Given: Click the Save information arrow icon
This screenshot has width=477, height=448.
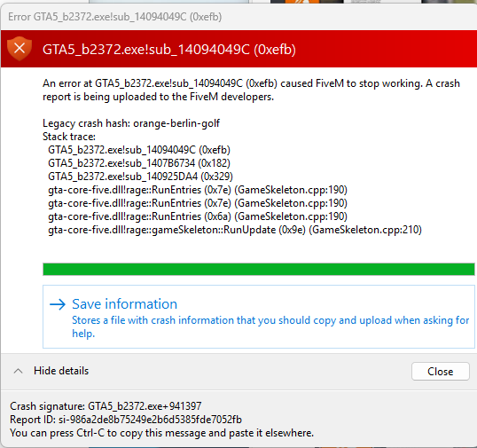Looking at the screenshot, I should pos(58,304).
